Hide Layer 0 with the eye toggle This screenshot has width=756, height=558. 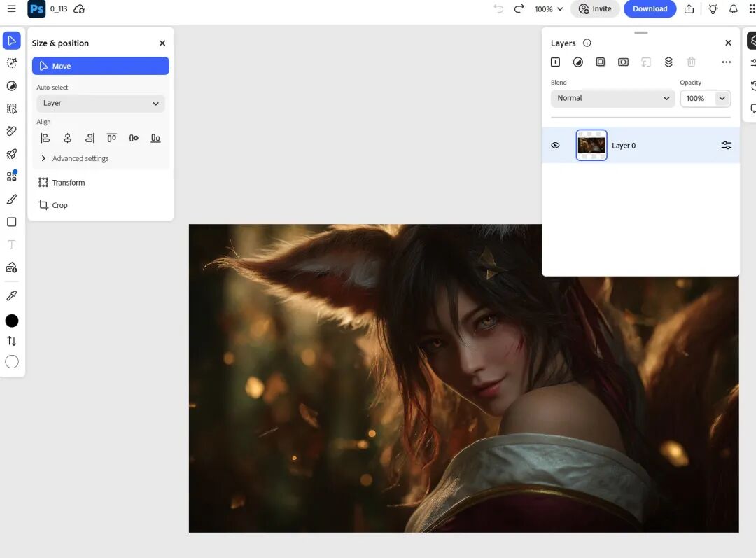click(x=555, y=145)
